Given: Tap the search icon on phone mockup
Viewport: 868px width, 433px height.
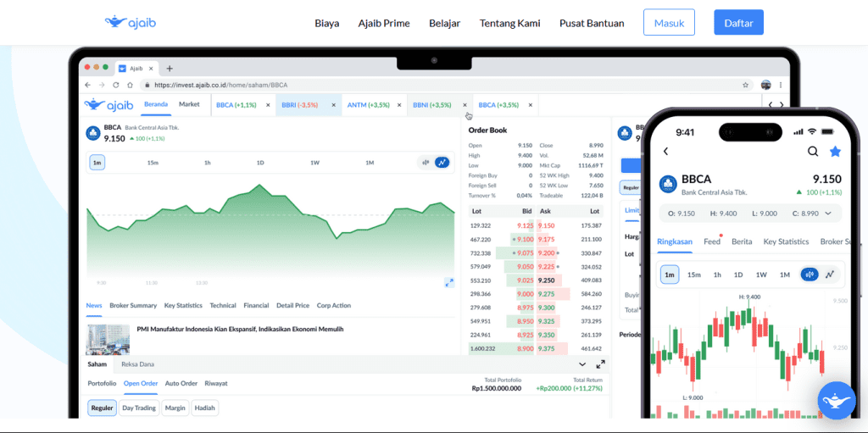Looking at the screenshot, I should 813,151.
